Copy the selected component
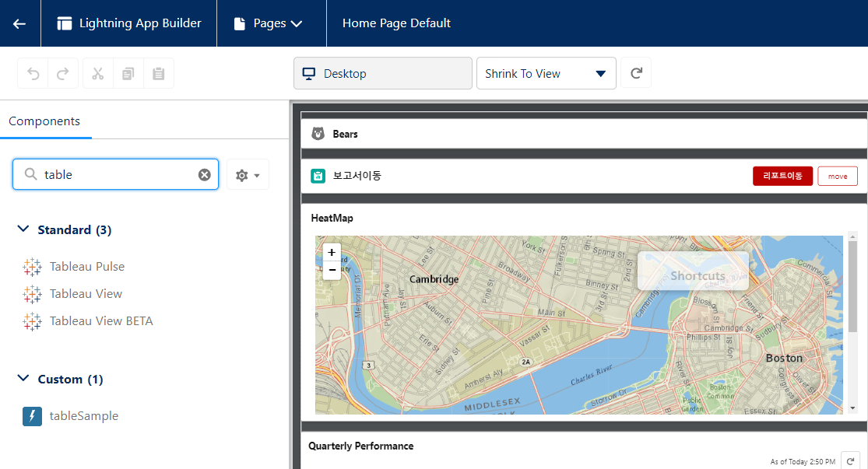Viewport: 868px width, 469px height. (128, 74)
